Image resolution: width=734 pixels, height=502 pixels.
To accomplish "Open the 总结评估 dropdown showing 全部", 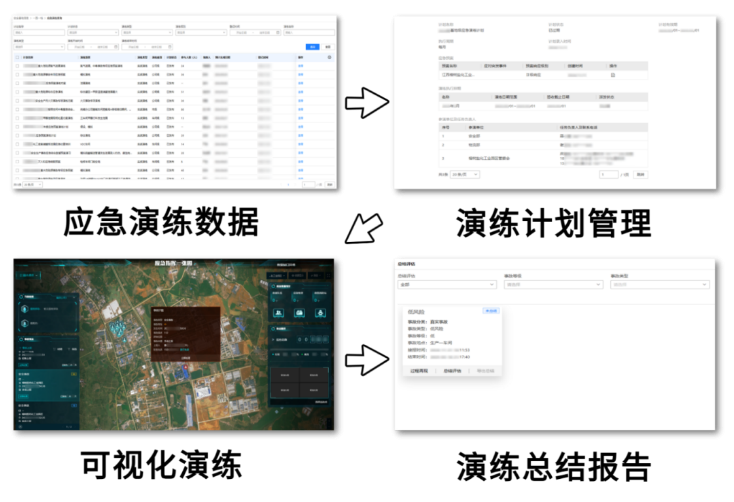I will pyautogui.click(x=447, y=285).
